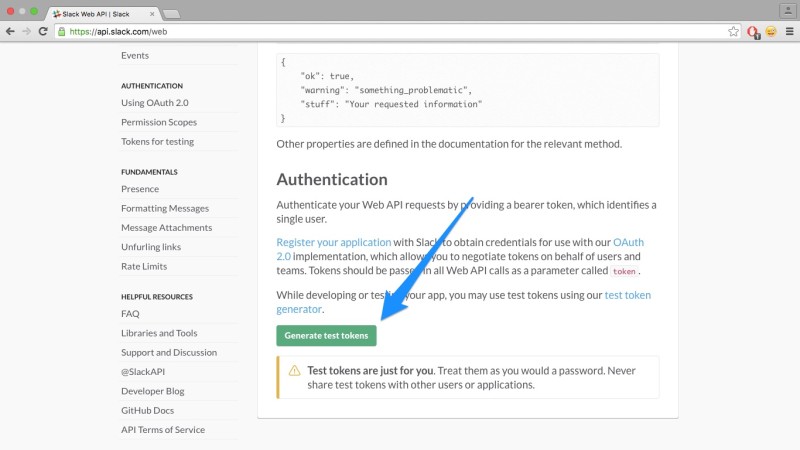
Task: Open the red extension icon in toolbar
Action: coord(753,32)
